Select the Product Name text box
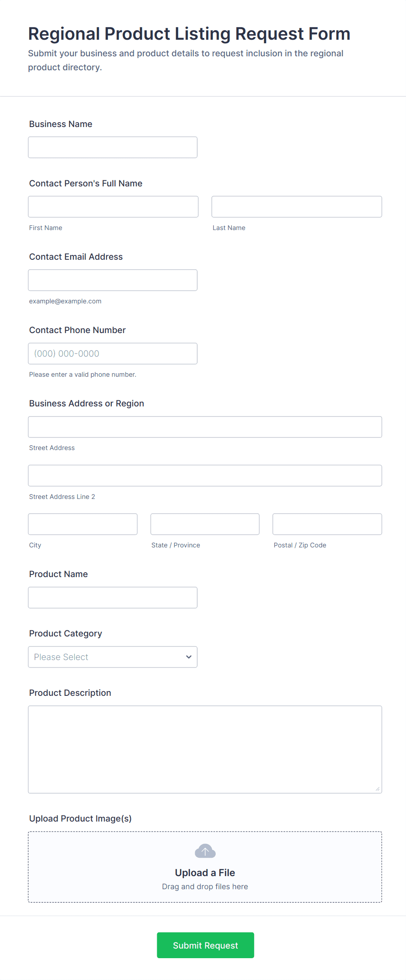The height and width of the screenshot is (980, 406). click(x=112, y=598)
